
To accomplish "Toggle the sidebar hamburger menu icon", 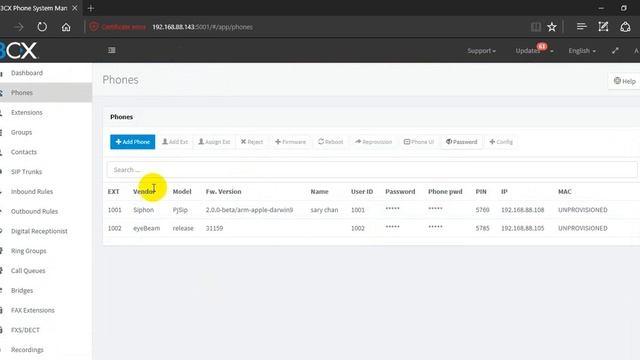I will [x=112, y=50].
